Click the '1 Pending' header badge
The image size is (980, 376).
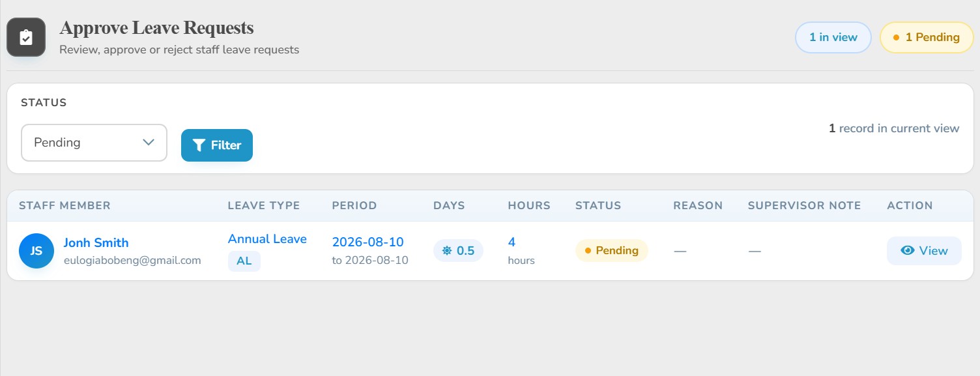[927, 37]
